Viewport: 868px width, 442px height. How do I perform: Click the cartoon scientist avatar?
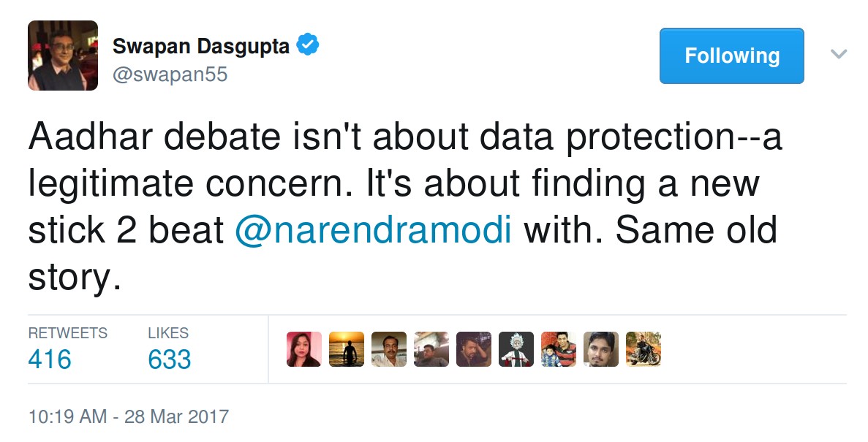point(516,349)
